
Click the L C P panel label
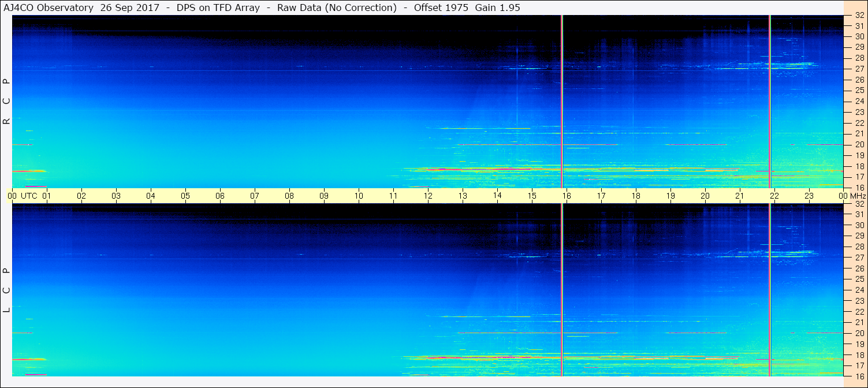(x=6, y=290)
